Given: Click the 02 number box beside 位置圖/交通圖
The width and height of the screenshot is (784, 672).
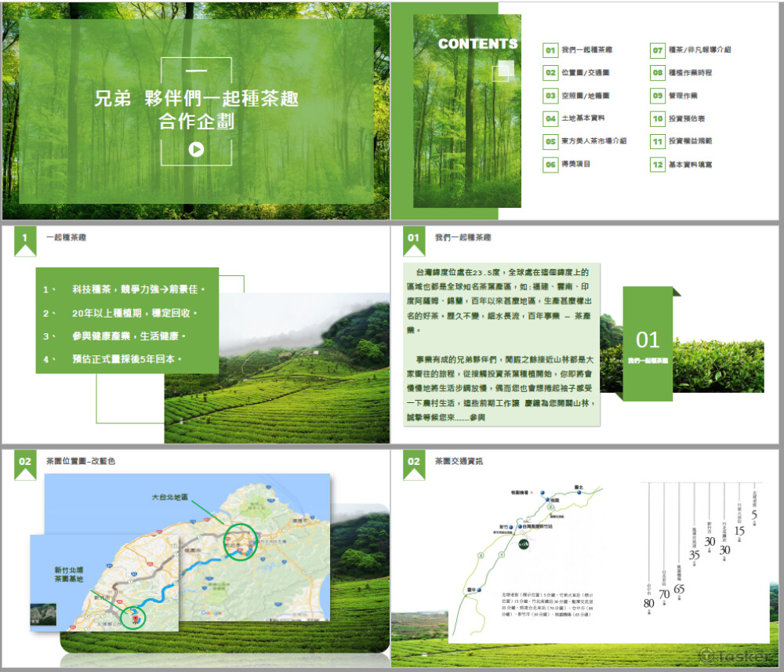Looking at the screenshot, I should point(550,72).
